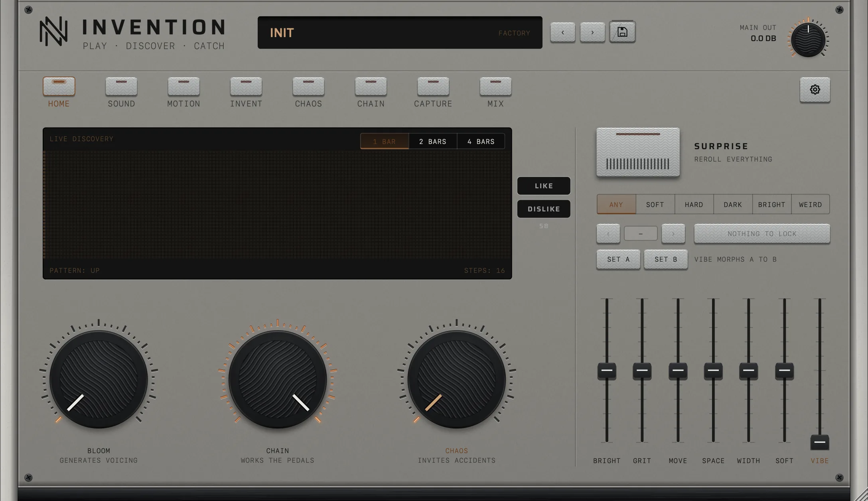Open the CHAOS page tab
Screen dimensions: 868x501
pyautogui.click(x=308, y=87)
